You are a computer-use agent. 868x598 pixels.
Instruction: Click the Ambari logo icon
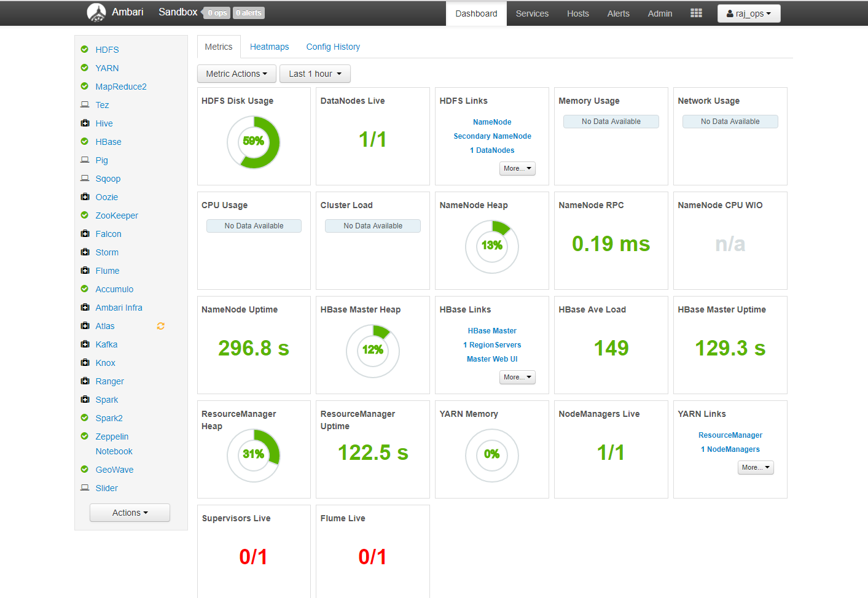(96, 12)
